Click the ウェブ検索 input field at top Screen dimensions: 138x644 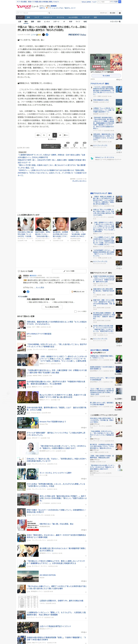coord(103,2)
